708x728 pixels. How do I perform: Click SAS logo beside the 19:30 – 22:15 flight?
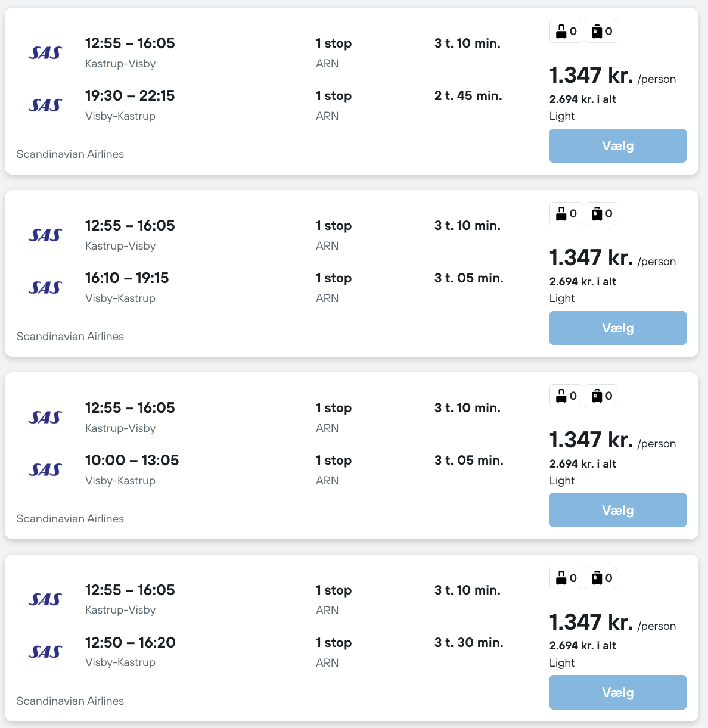45,105
